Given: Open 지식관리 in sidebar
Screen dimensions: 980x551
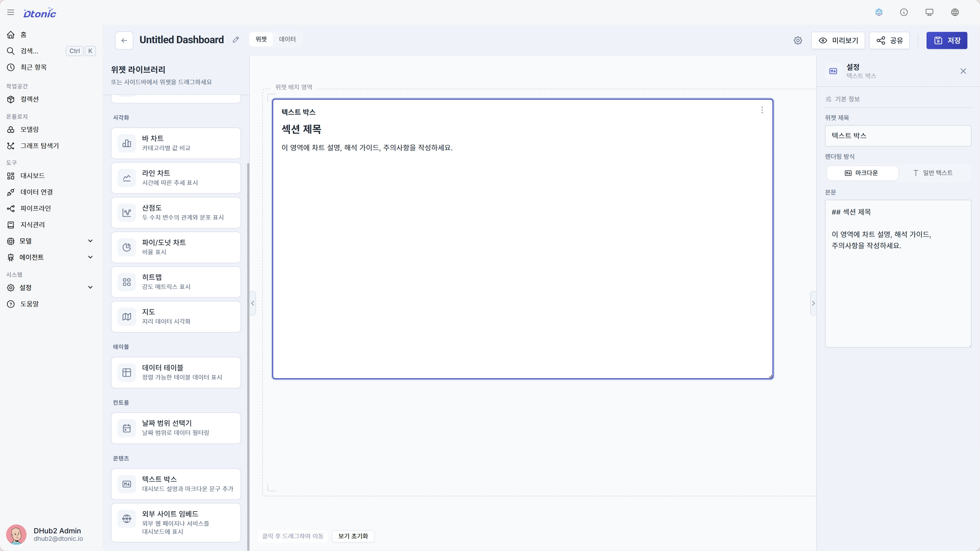Looking at the screenshot, I should tap(51, 225).
